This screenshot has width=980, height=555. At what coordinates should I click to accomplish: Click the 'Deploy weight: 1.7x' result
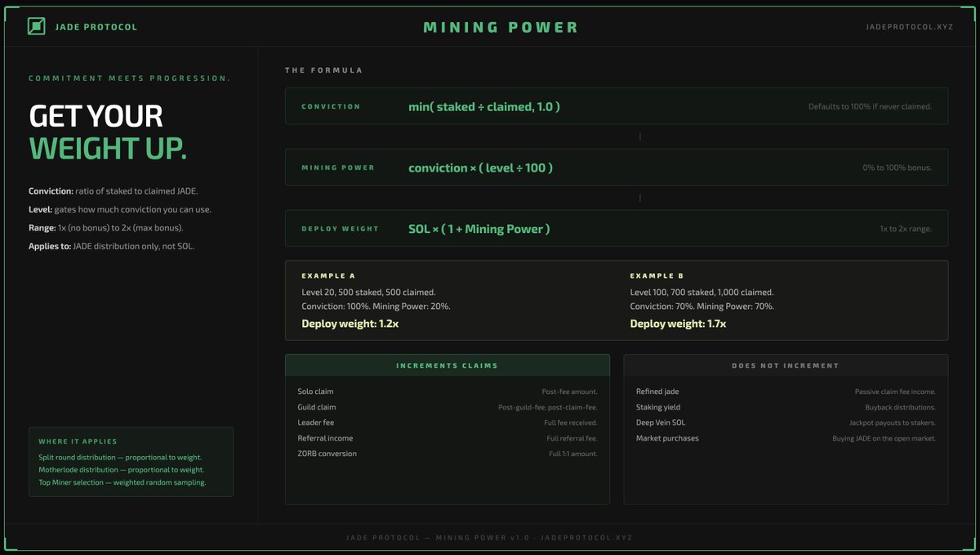[679, 324]
